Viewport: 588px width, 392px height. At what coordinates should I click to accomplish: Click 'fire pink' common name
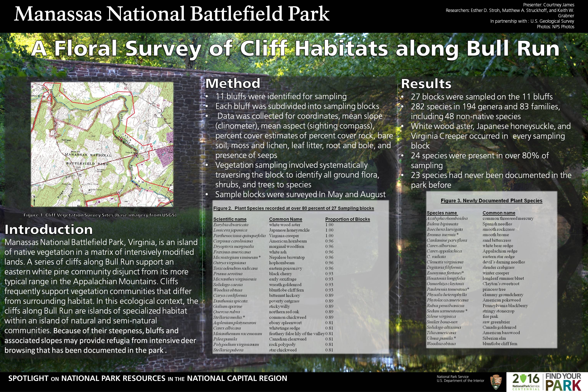[490, 316]
